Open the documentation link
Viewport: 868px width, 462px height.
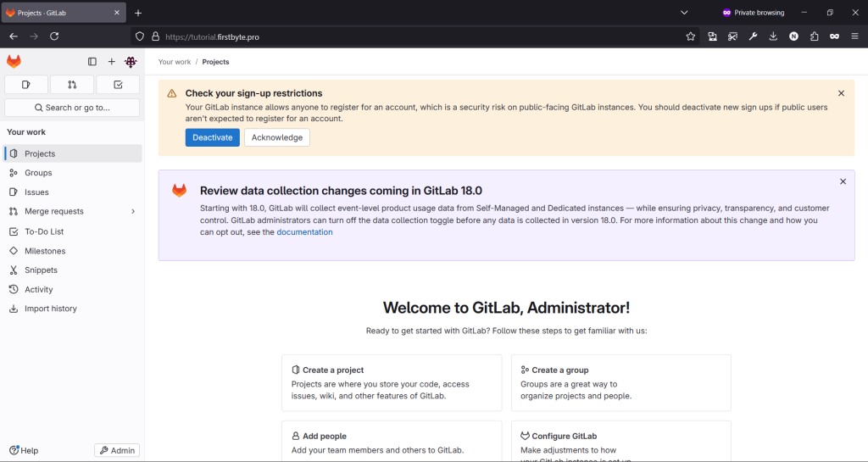tap(304, 232)
